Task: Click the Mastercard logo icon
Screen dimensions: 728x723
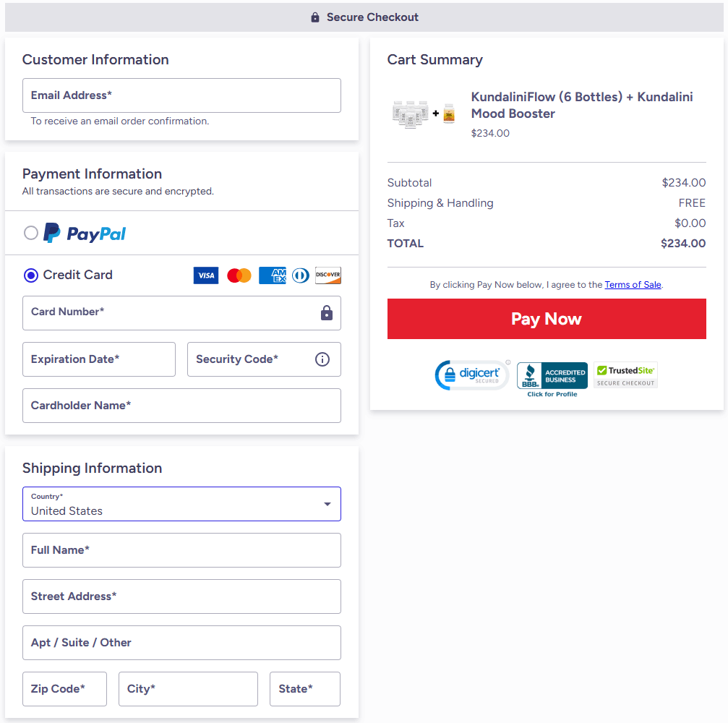Action: (239, 275)
